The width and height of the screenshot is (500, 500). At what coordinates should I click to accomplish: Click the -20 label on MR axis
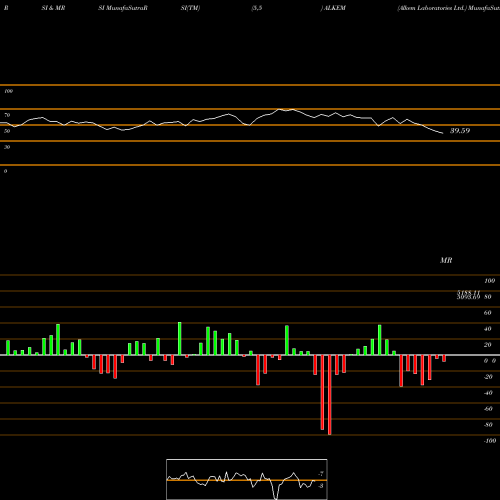488,377
